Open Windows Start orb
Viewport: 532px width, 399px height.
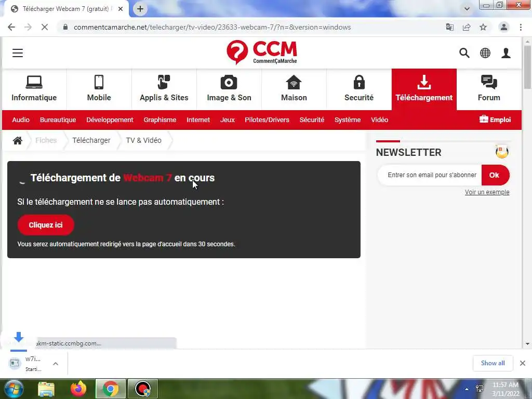14,389
